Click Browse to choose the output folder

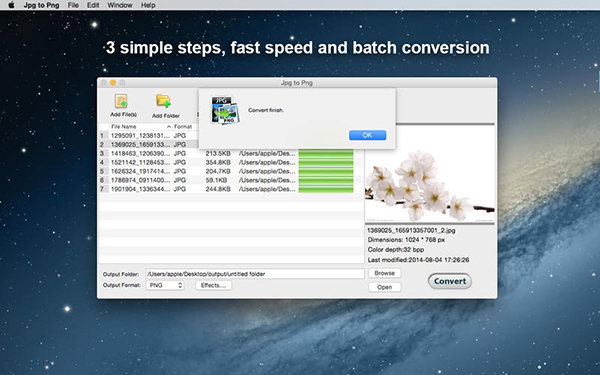click(x=385, y=273)
